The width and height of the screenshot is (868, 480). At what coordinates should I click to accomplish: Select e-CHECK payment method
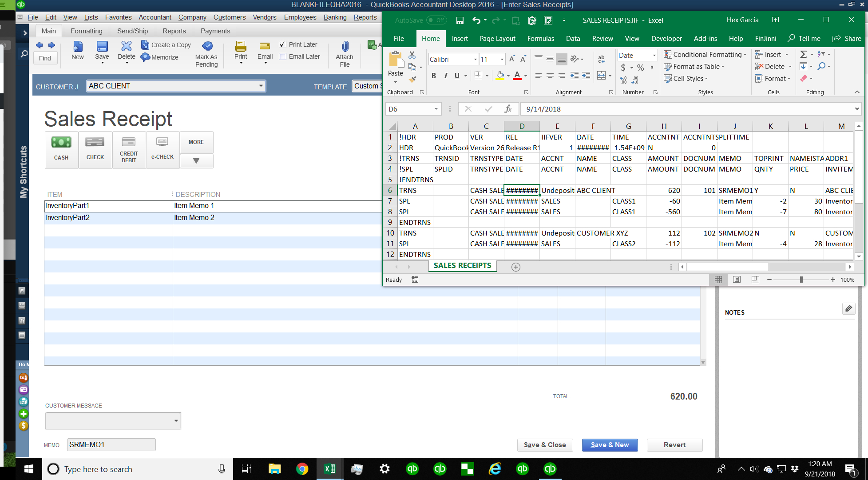click(x=163, y=150)
